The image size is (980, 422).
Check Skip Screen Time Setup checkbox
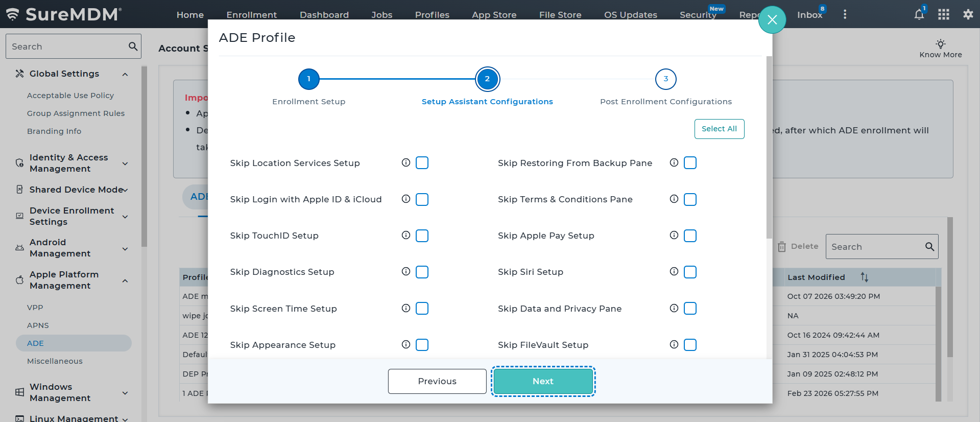[422, 309]
